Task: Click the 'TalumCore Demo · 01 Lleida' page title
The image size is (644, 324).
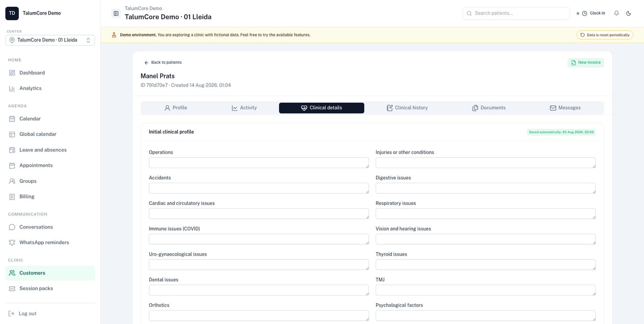Action: pos(168,17)
